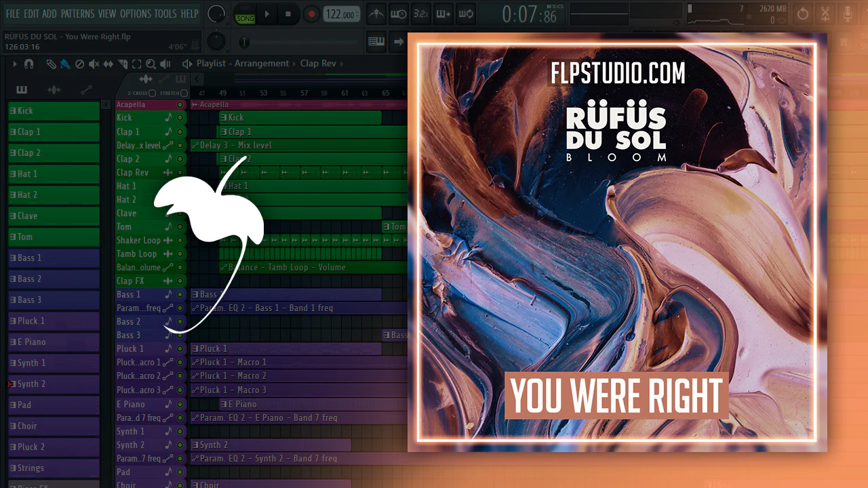Select the Bass 1 pattern in picker

pyautogui.click(x=54, y=258)
